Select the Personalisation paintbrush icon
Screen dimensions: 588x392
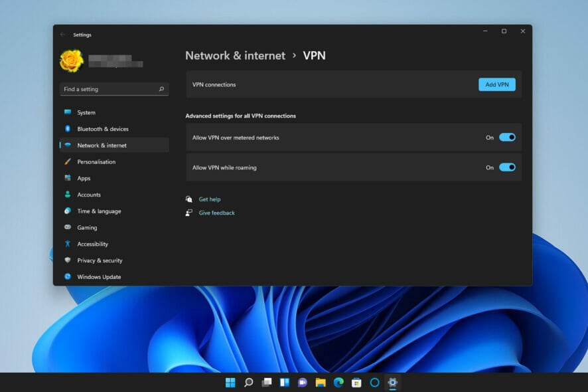point(68,161)
